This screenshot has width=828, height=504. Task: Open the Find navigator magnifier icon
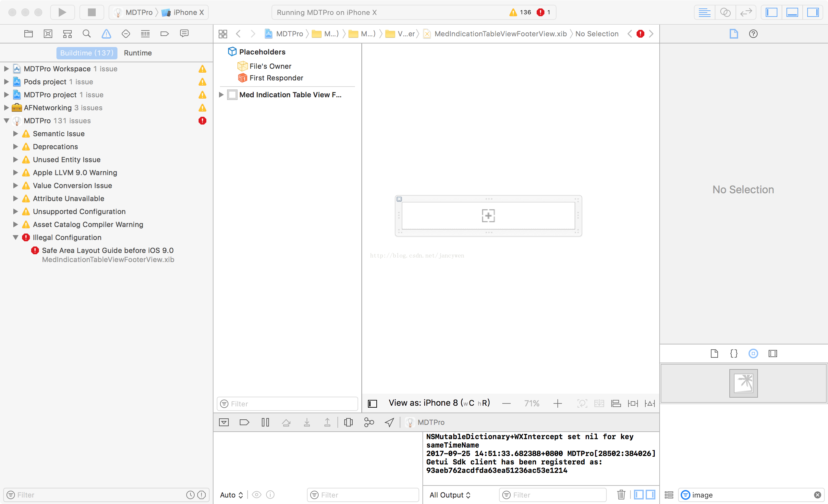point(87,34)
